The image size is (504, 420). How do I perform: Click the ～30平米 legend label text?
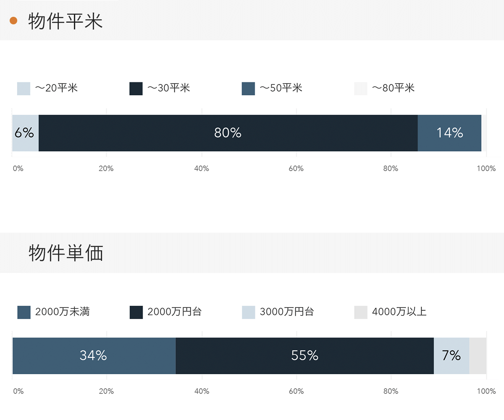click(x=169, y=88)
